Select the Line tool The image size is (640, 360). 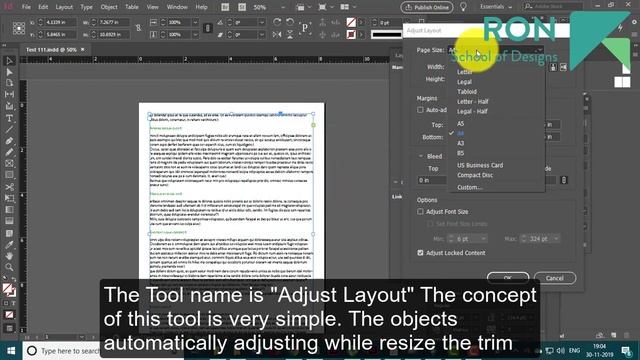(x=9, y=129)
